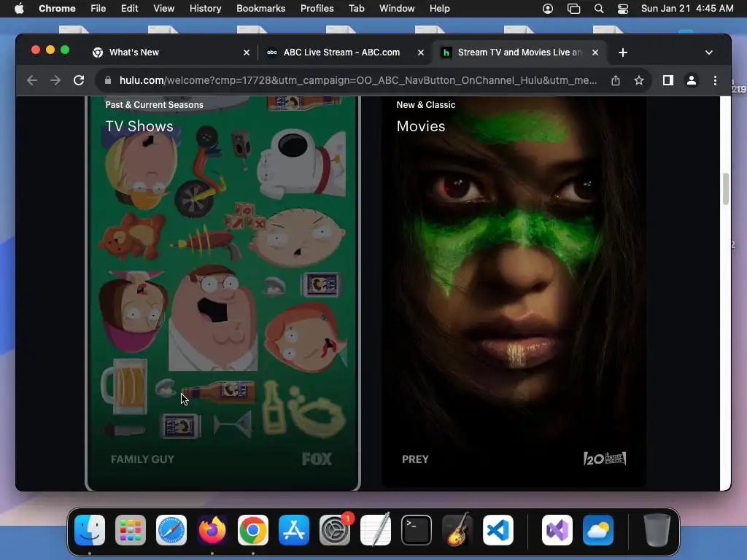Open Launchpad from the Dock
Viewport: 747px width, 560px height.
point(131,530)
